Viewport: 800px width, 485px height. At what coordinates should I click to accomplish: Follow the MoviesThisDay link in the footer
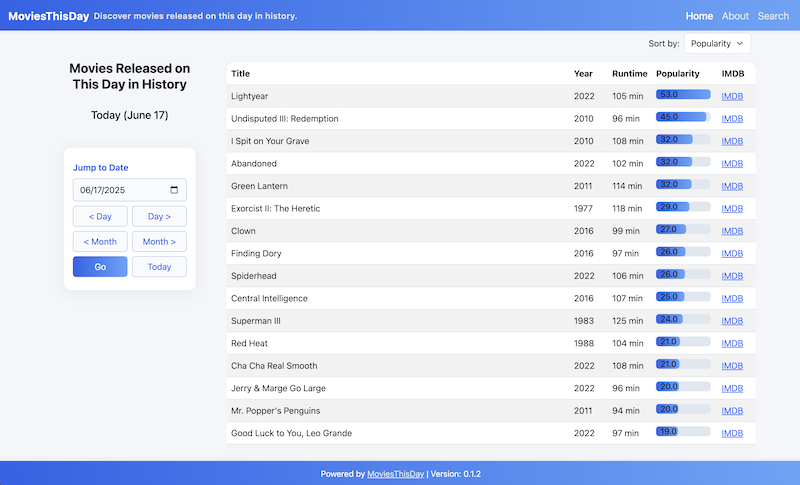coord(395,474)
